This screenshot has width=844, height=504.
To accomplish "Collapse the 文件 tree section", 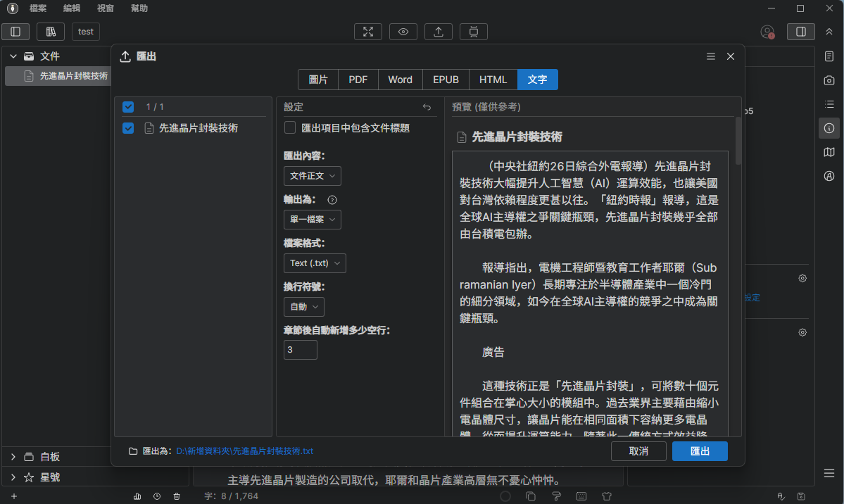I will pos(13,56).
